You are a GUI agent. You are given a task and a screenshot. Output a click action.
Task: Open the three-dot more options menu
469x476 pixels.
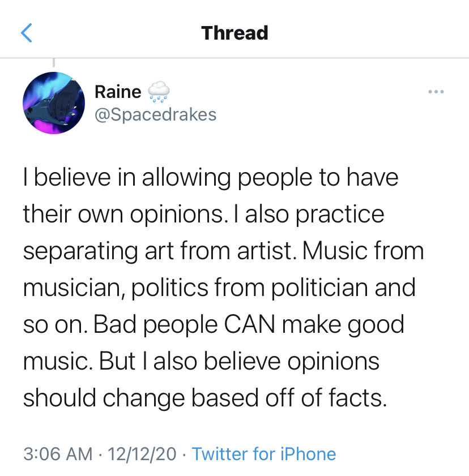[436, 91]
